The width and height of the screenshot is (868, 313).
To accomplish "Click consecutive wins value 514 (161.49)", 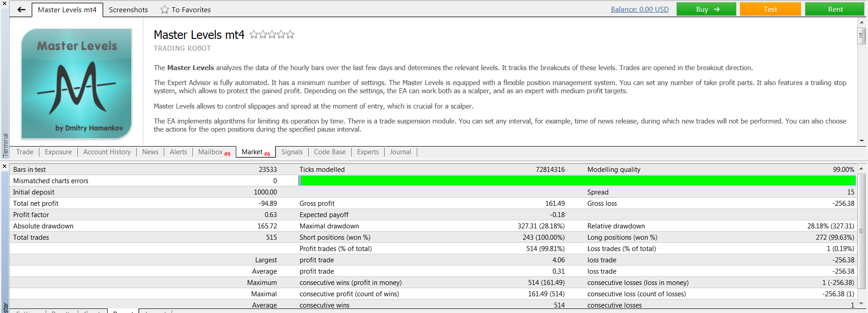I will pyautogui.click(x=546, y=283).
